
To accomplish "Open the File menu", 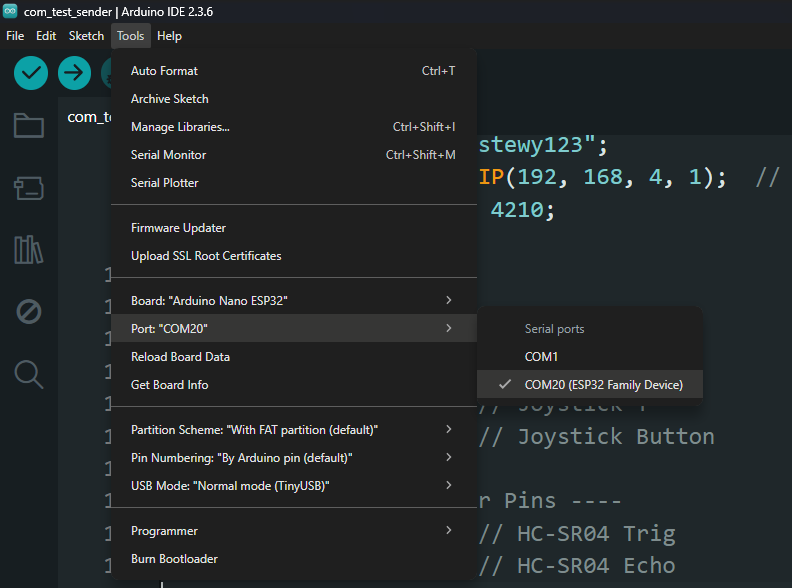I will pyautogui.click(x=15, y=36).
